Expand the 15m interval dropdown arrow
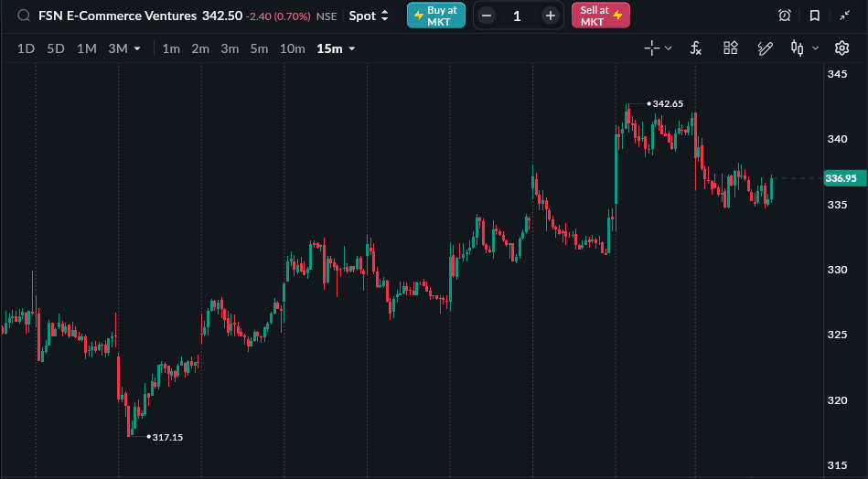This screenshot has width=868, height=479. click(x=351, y=48)
